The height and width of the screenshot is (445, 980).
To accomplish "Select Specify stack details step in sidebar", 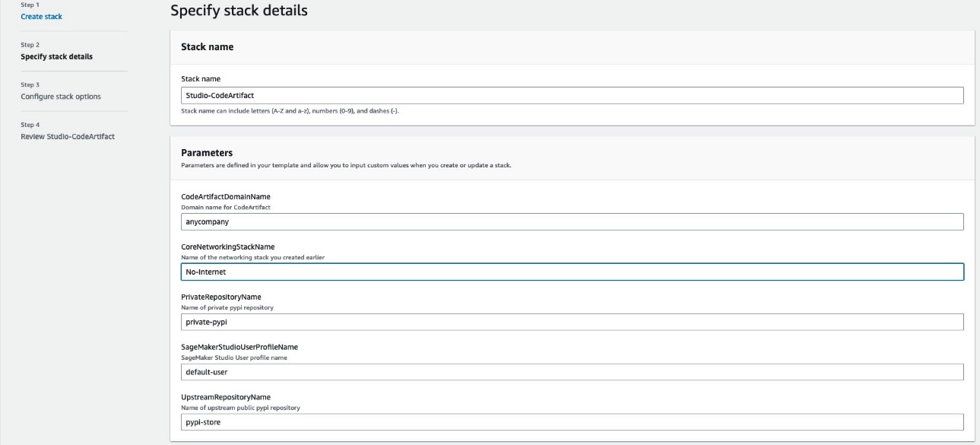I will click(57, 56).
